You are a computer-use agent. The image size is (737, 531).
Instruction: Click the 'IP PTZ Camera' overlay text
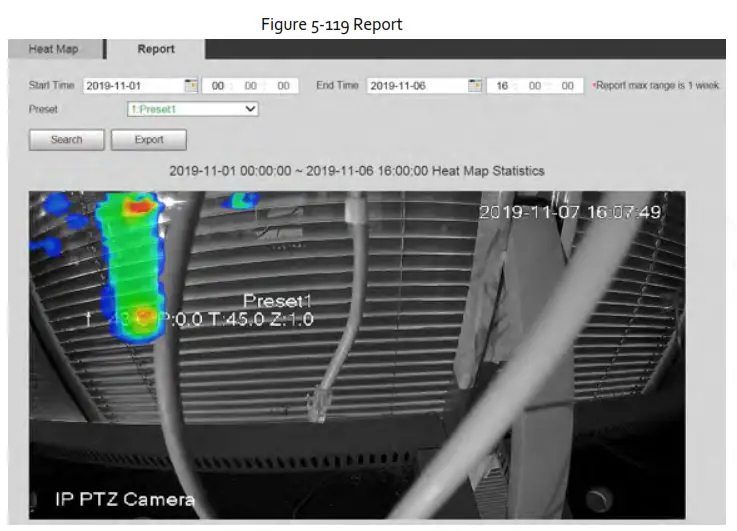coord(125,499)
